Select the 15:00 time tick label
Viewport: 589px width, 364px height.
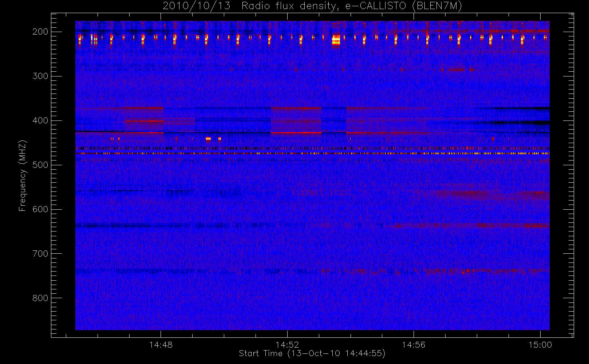click(540, 345)
